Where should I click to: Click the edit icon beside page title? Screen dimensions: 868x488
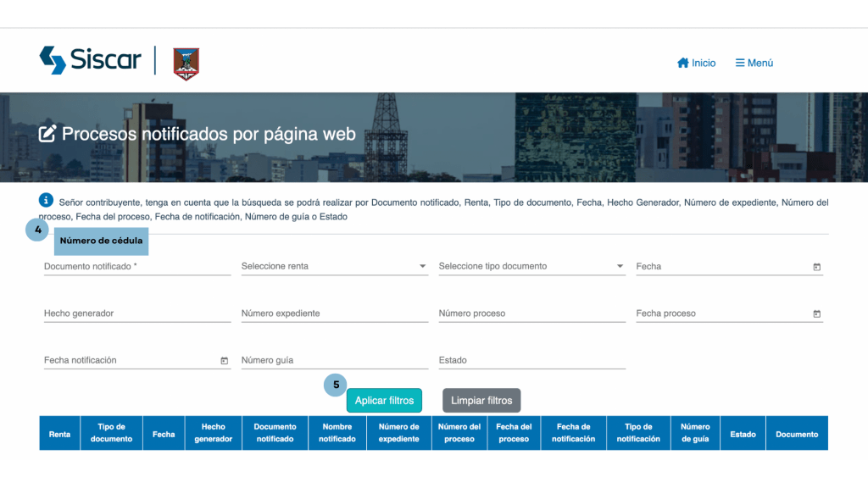[x=48, y=134]
